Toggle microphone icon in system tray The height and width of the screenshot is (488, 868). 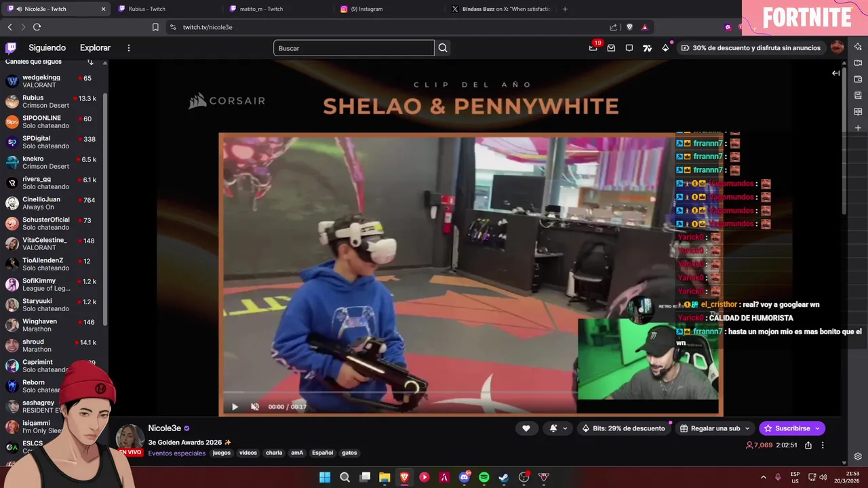click(x=778, y=477)
